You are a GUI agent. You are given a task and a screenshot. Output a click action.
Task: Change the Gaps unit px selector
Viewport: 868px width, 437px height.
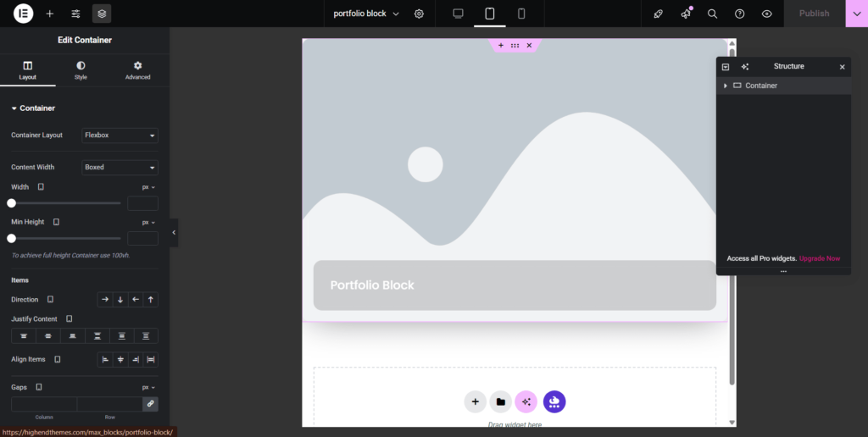149,388
